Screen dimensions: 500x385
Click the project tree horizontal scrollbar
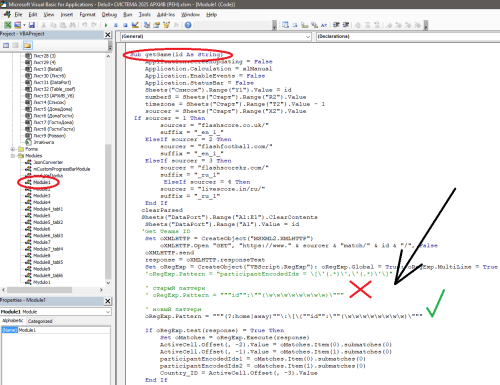point(39,290)
